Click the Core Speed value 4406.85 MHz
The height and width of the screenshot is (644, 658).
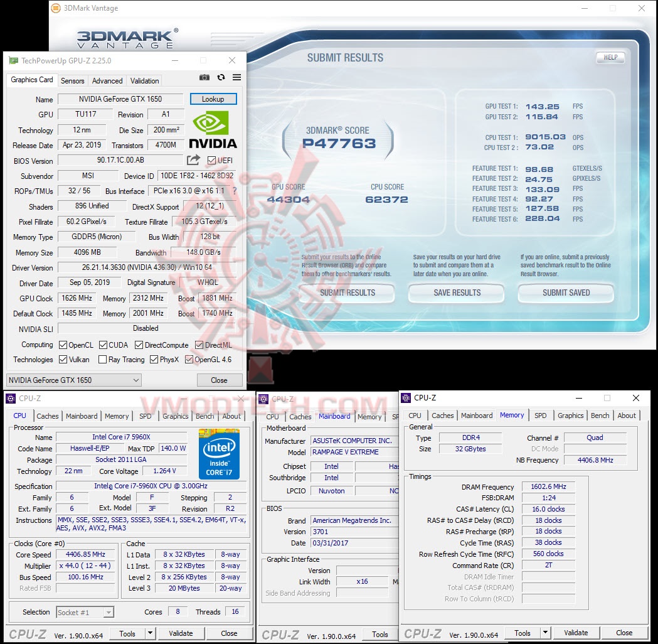(85, 554)
